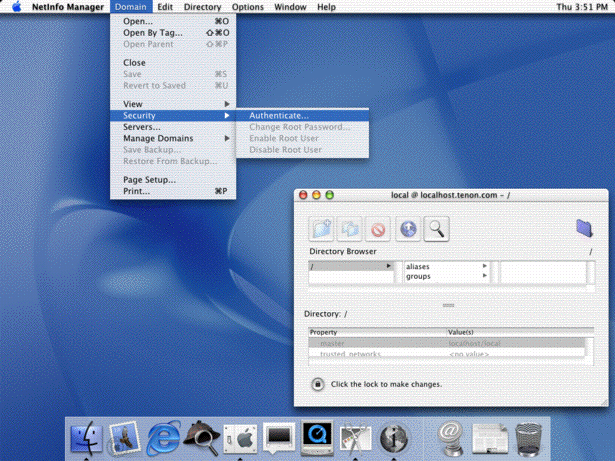Select the master property row

pyautogui.click(x=447, y=343)
